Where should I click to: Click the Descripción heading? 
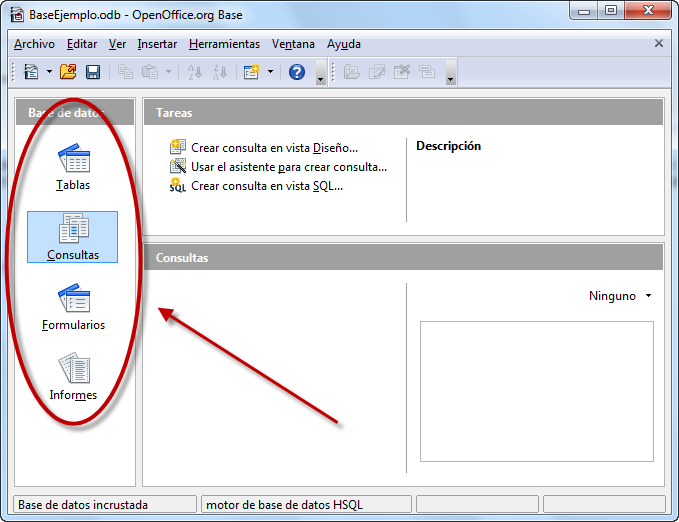pyautogui.click(x=448, y=146)
